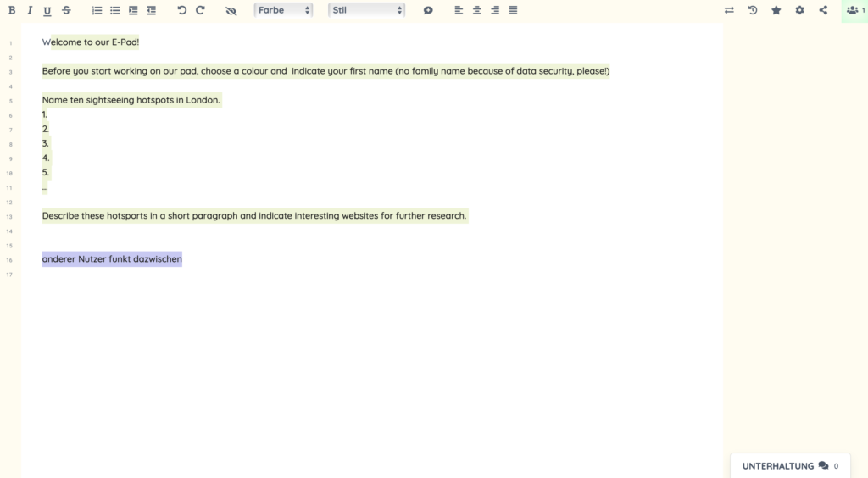The image size is (868, 478).
Task: Center-align the text
Action: coord(477,10)
